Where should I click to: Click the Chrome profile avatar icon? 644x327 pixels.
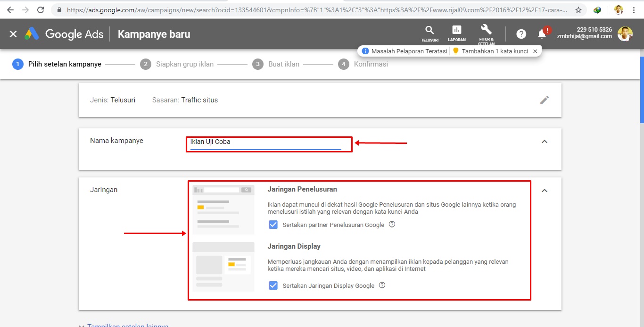pyautogui.click(x=619, y=9)
